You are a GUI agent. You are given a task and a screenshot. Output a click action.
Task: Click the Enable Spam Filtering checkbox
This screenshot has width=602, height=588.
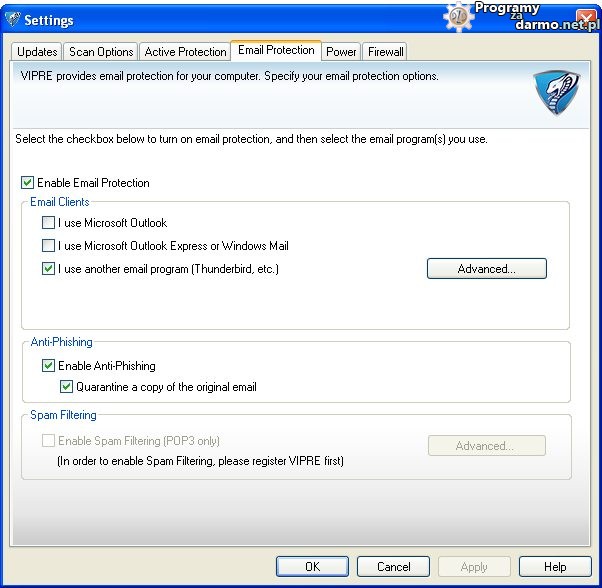49,441
